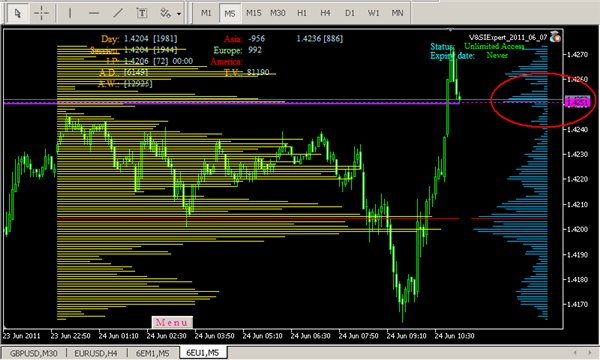The height and width of the screenshot is (360, 600).
Task: Select the arrow cursor tool
Action: 18,13
